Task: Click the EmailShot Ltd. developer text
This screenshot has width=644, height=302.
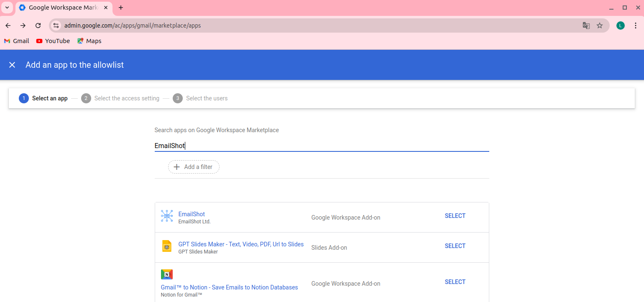Action: point(194,222)
